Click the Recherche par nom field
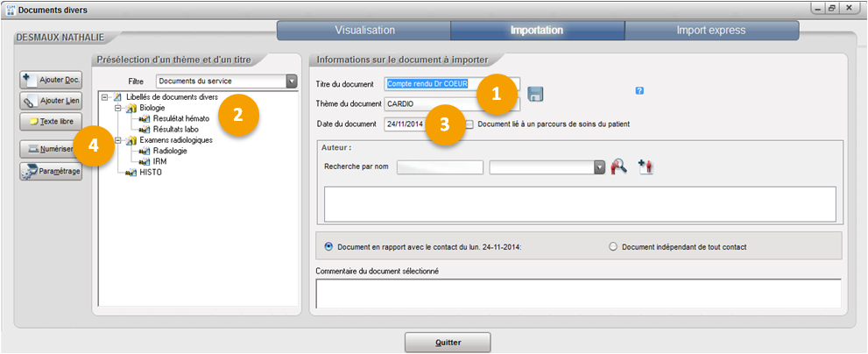 tap(440, 167)
